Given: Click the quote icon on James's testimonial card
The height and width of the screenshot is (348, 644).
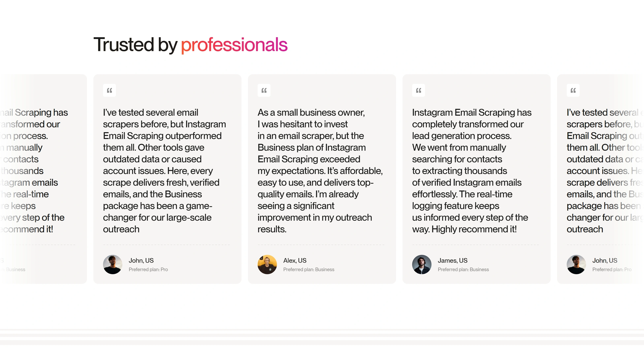Looking at the screenshot, I should coord(419,90).
